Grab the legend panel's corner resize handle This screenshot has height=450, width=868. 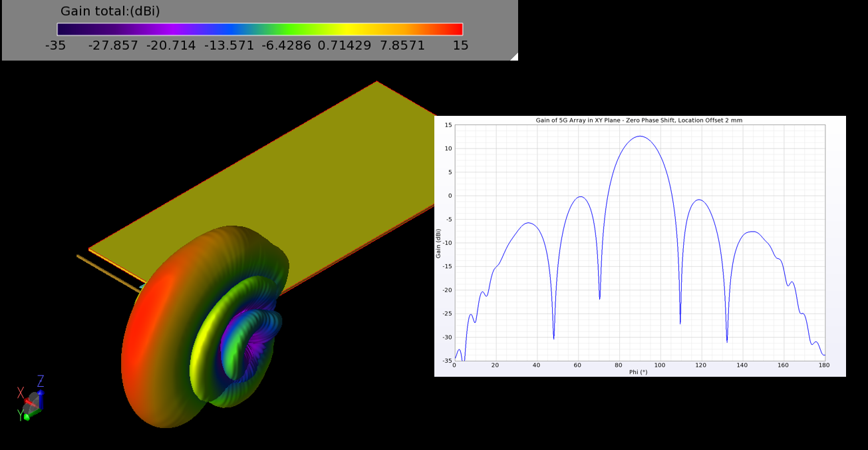pyautogui.click(x=514, y=57)
